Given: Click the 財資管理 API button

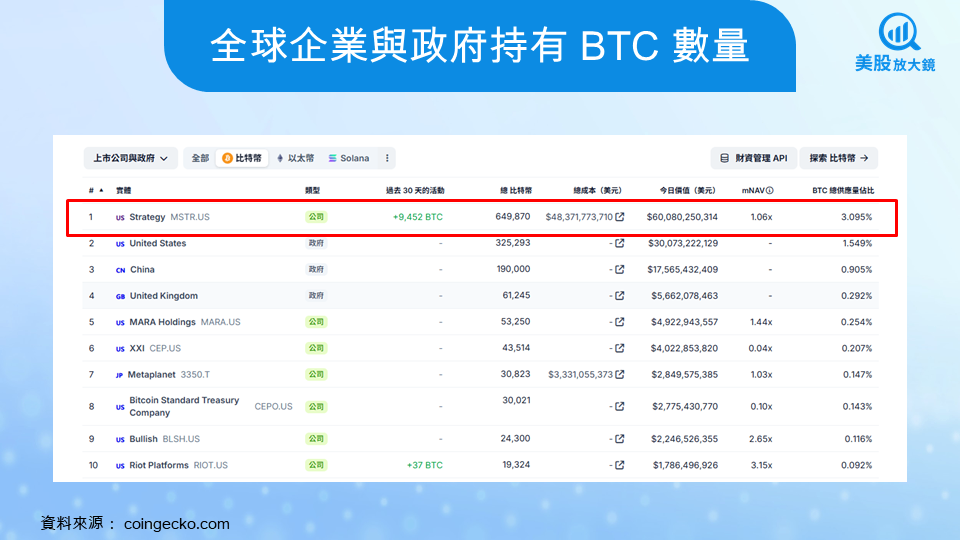Looking at the screenshot, I should coord(754,158).
